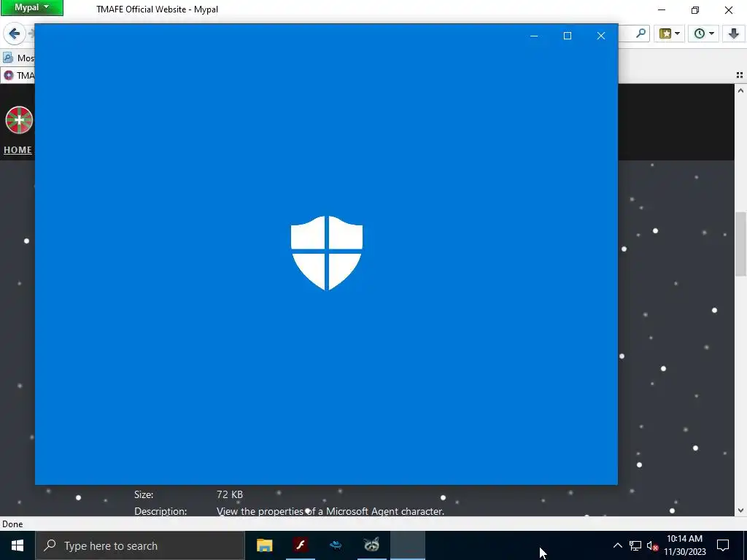Open the blue UFO taskbar app icon
This screenshot has height=560, width=747.
tap(336, 545)
